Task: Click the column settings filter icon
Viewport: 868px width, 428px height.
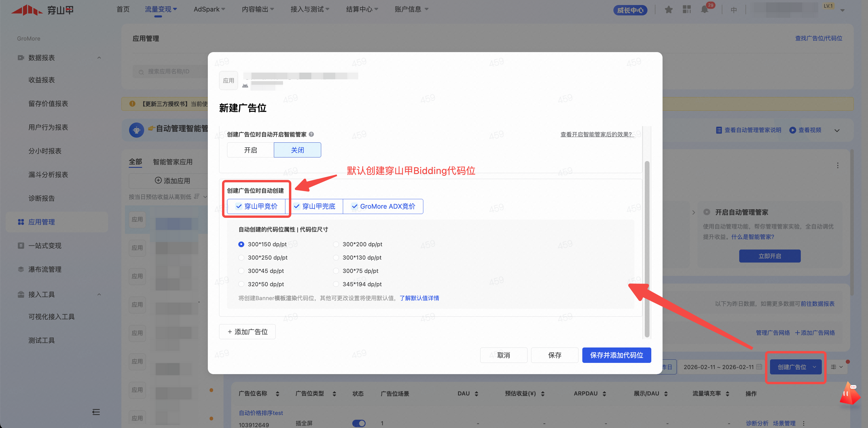Action: (x=834, y=367)
